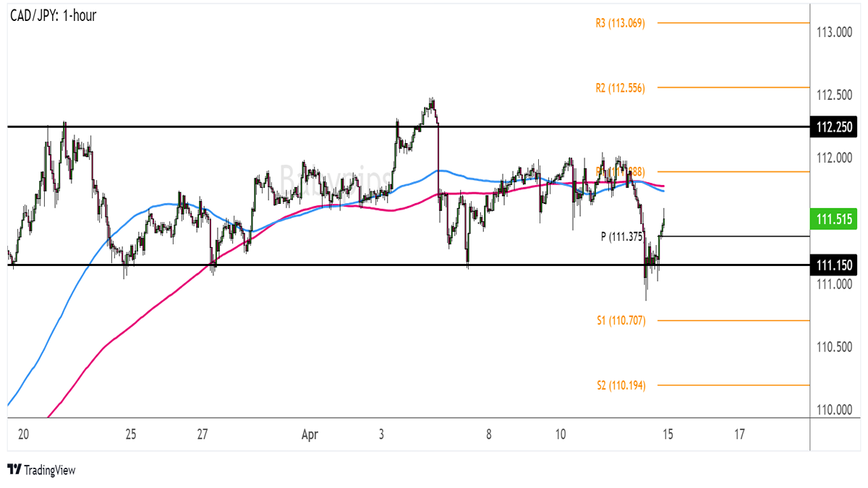This screenshot has height=488, width=868.
Task: Click the 110.000 price scale label
Action: point(833,410)
